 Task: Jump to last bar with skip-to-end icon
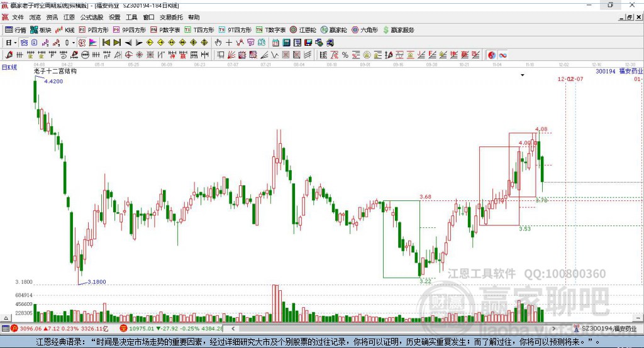pos(117,43)
